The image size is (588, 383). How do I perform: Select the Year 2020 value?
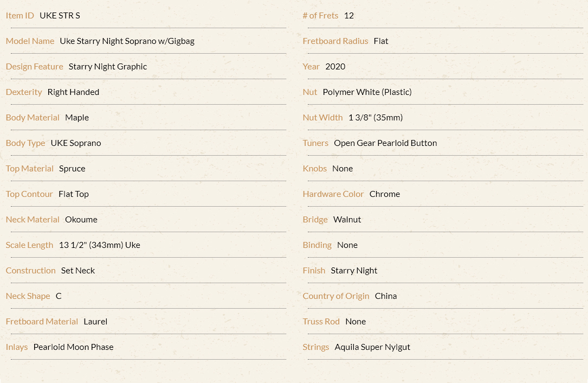coord(335,67)
